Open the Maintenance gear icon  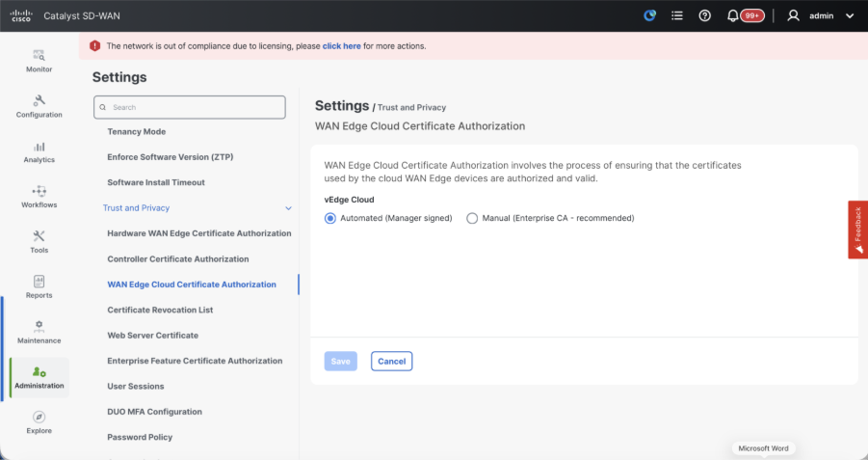click(x=39, y=326)
